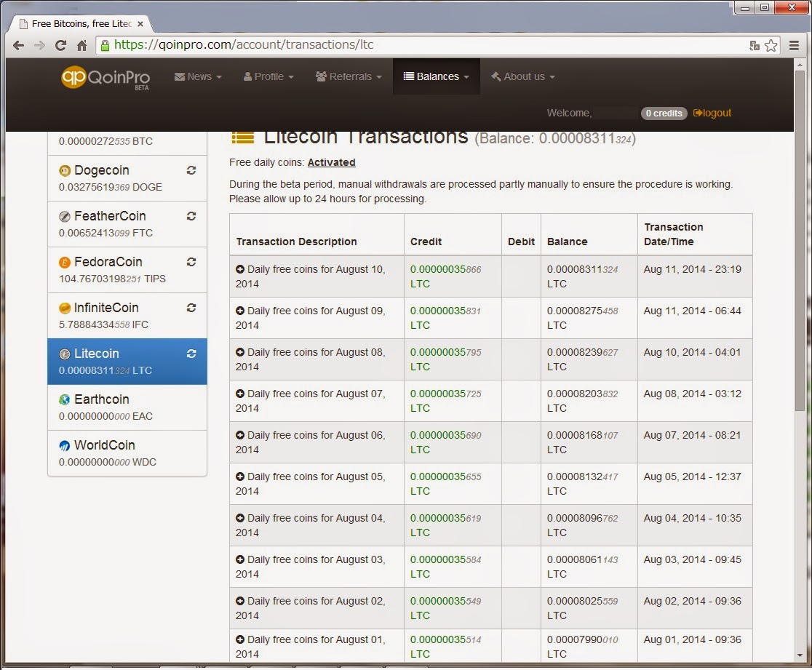Expand the August 10 transaction plus icon
812x670 pixels.
pos(240,269)
